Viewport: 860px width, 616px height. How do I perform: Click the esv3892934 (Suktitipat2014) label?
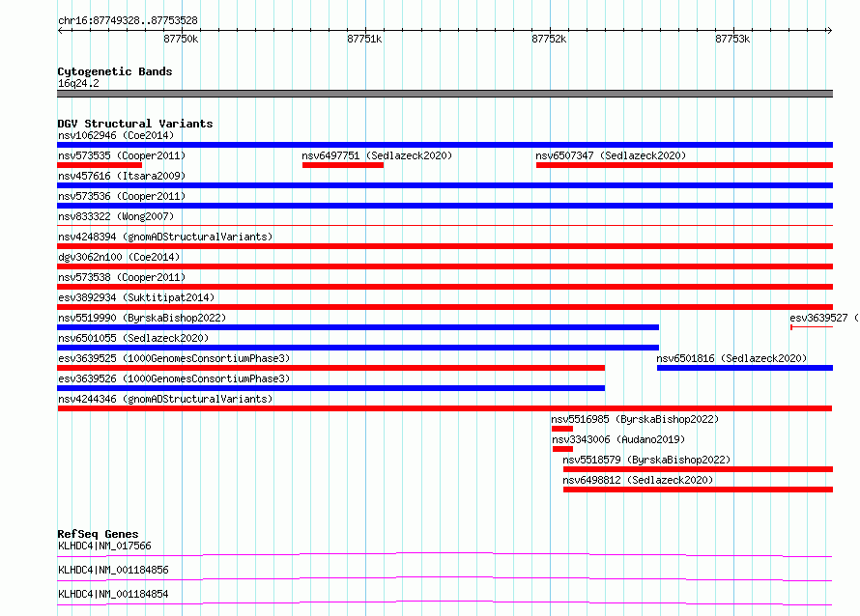tap(136, 297)
